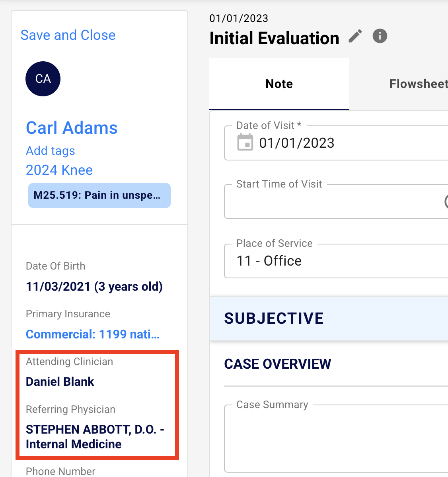Viewport: 448px width, 477px height.
Task: Click the Date of Visit field value
Action: pos(297,143)
